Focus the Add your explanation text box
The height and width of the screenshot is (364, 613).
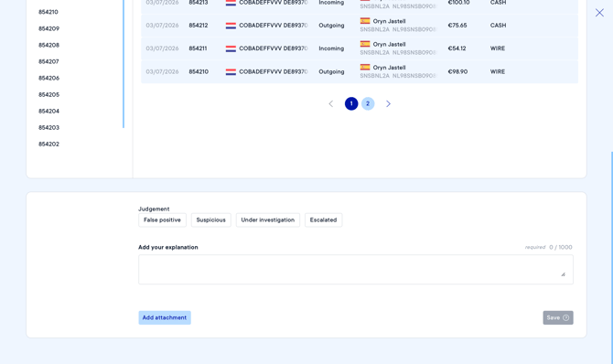356,270
